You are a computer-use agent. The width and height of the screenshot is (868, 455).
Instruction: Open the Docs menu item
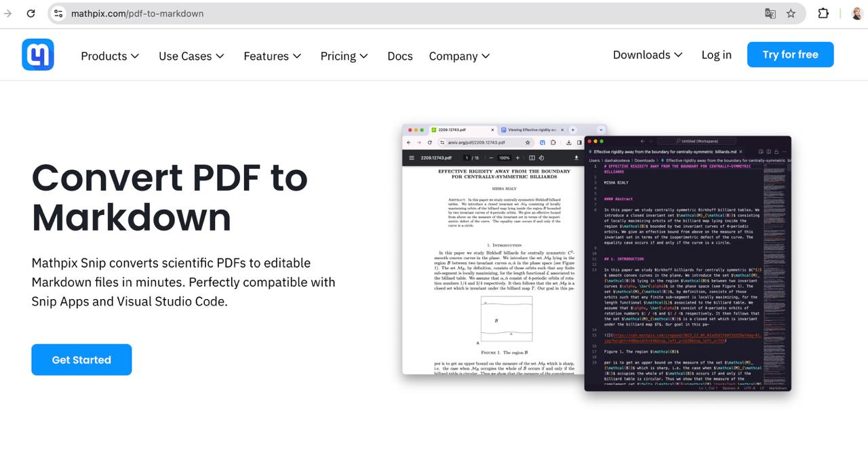click(x=400, y=56)
